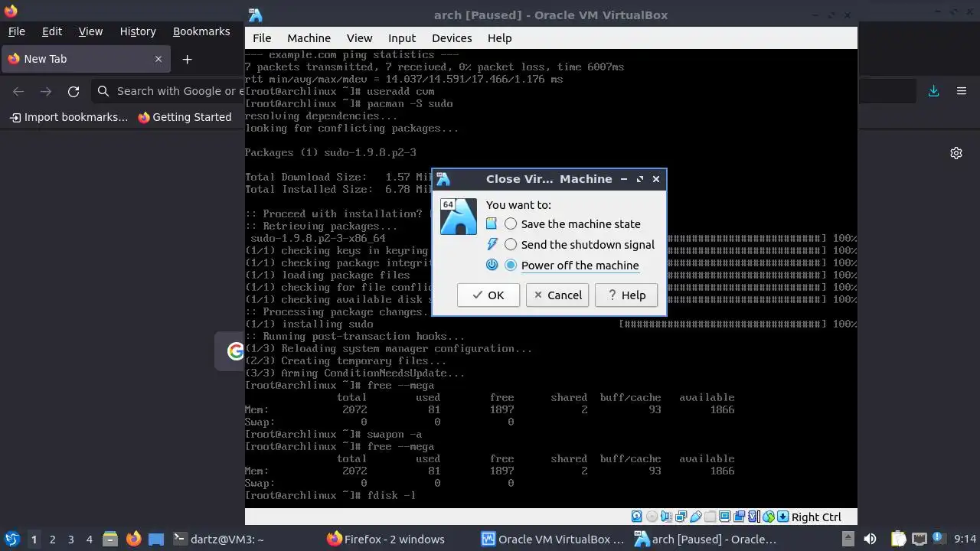This screenshot has height=551, width=980.
Task: Open Firefox downloads panel
Action: click(x=933, y=91)
